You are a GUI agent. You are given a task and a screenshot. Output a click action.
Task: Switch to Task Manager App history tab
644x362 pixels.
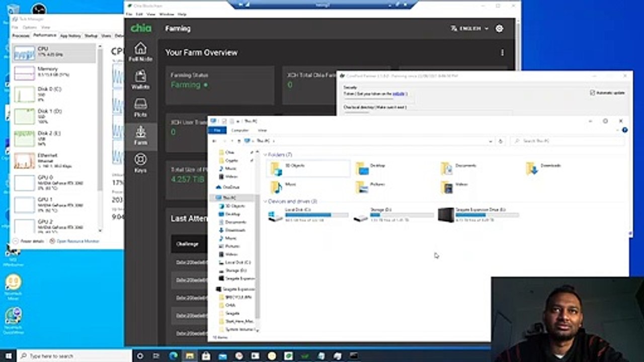pos(70,36)
